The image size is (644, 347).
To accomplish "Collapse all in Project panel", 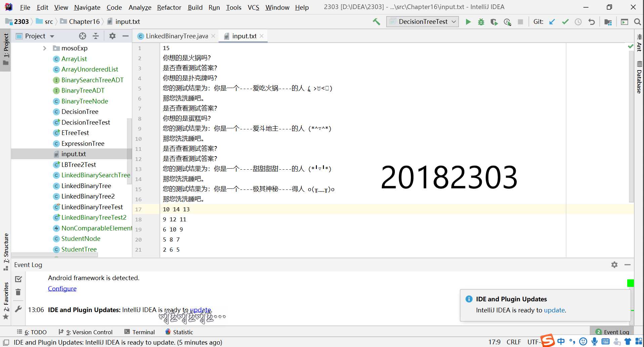I will [x=96, y=36].
